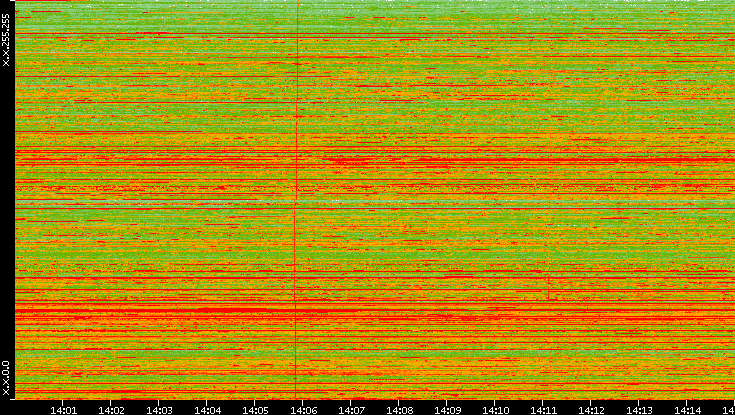
Task: Pick the 14:04 label on time axis
Action: tap(207, 410)
